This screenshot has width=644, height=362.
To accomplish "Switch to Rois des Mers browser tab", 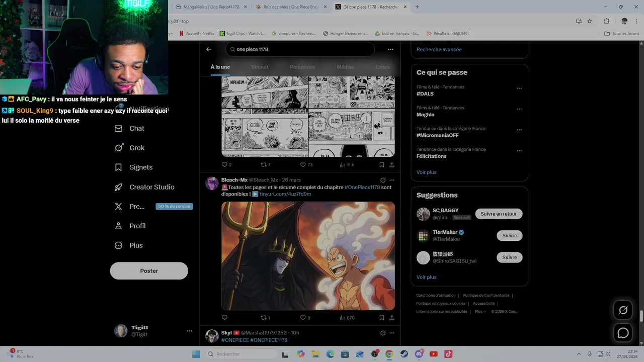I will point(291,7).
